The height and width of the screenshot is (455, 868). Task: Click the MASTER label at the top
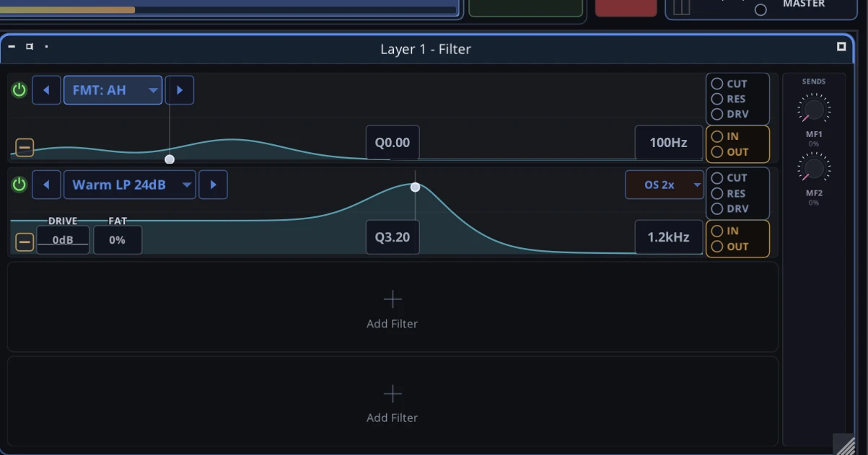(x=804, y=4)
